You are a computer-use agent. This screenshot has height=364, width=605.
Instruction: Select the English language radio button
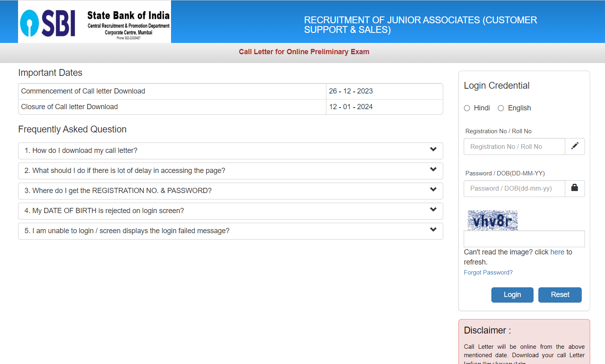pos(501,108)
